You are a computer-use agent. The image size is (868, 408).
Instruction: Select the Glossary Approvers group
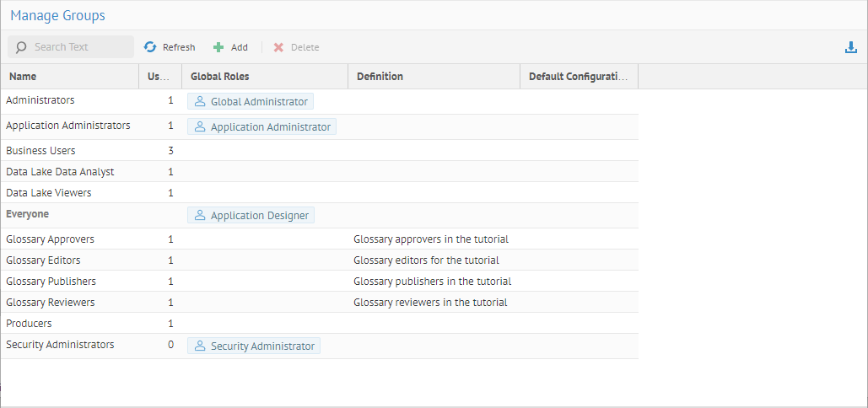pyautogui.click(x=50, y=239)
